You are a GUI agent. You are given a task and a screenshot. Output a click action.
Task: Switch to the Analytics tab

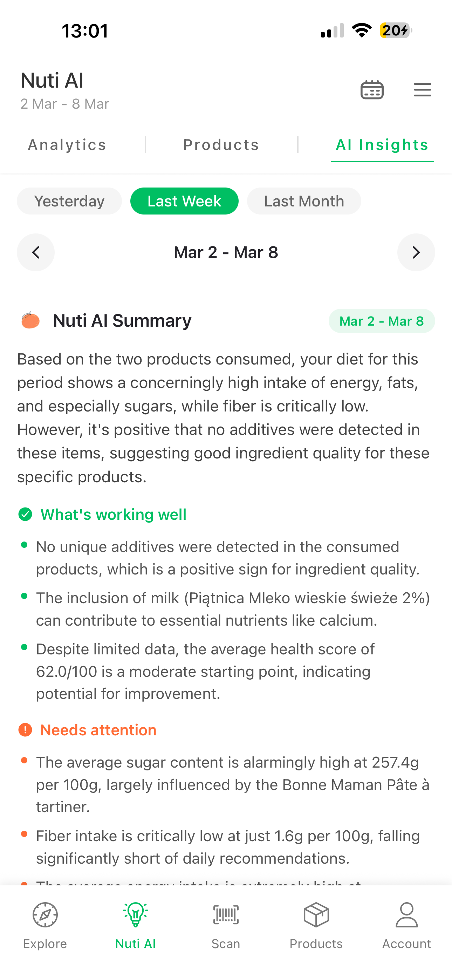67,145
